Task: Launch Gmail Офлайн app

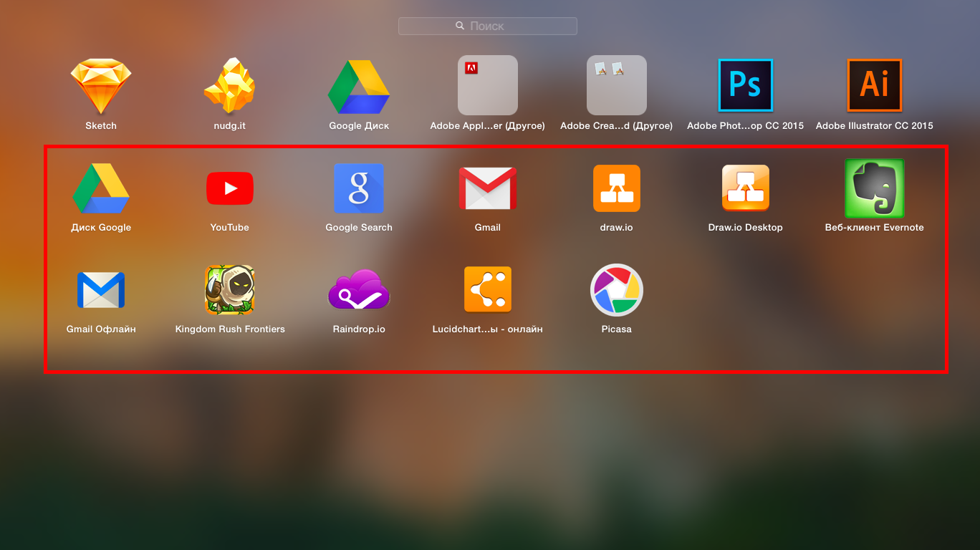Action: [x=101, y=290]
